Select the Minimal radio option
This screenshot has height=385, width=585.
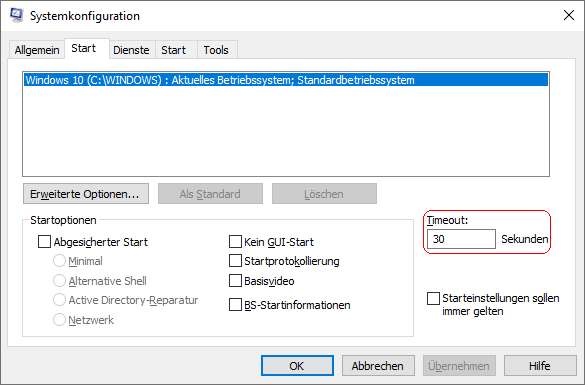(x=59, y=261)
